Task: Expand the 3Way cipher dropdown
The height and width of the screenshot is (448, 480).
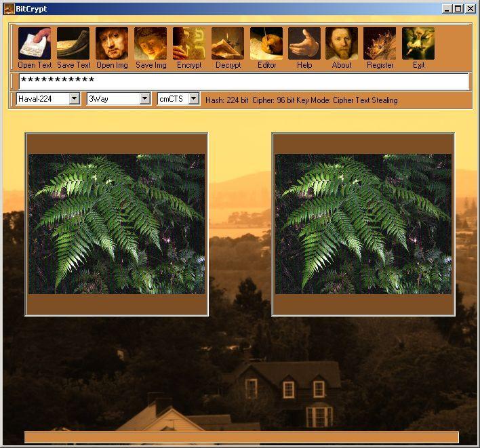Action: click(144, 99)
